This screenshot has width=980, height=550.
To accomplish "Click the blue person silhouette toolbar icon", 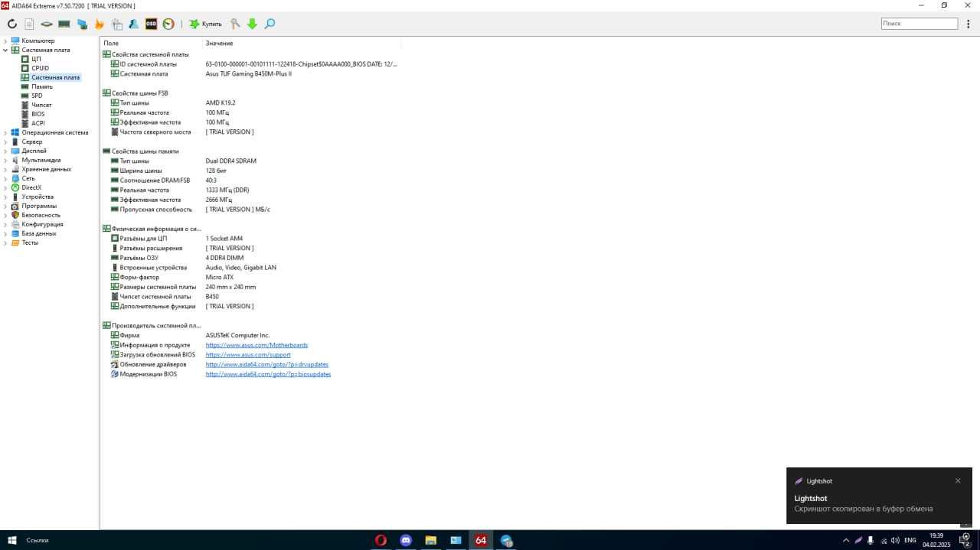I will click(x=133, y=24).
